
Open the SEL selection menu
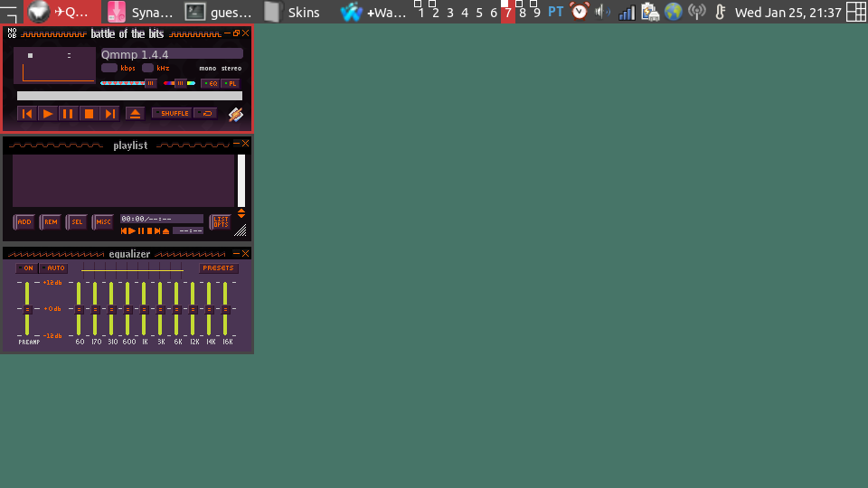[76, 222]
